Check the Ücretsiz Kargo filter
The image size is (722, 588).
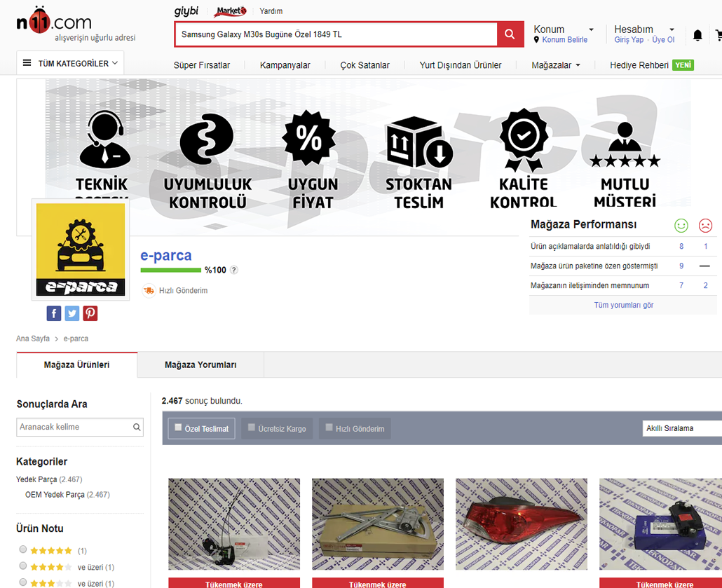(252, 428)
